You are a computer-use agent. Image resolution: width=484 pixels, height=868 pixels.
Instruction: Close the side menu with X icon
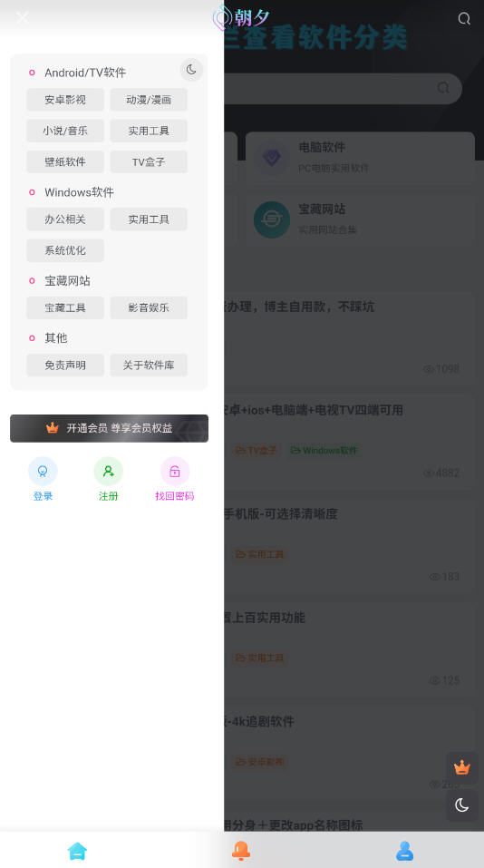coord(23,18)
